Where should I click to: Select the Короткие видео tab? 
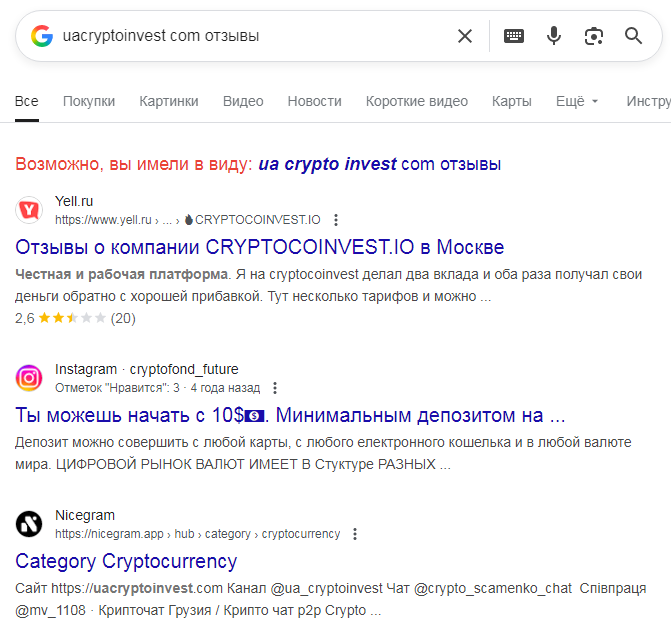(x=417, y=101)
